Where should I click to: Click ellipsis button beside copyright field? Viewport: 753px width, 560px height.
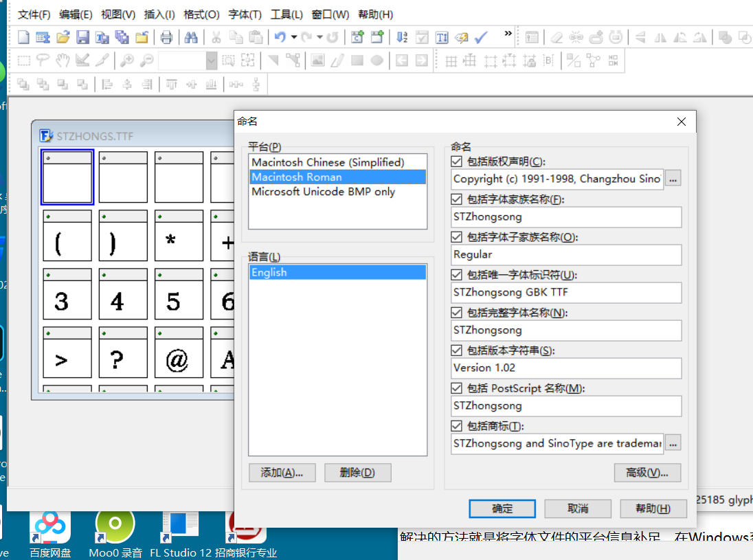point(673,179)
